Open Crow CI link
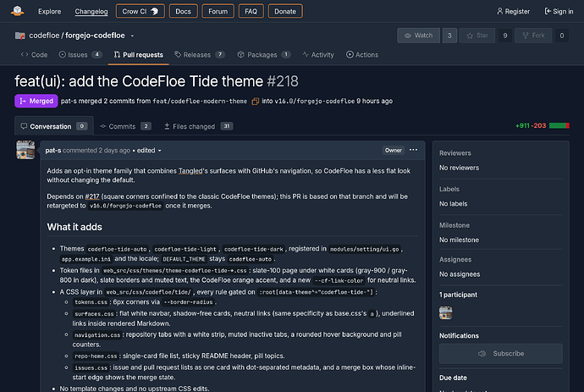584x392 pixels. [140, 11]
